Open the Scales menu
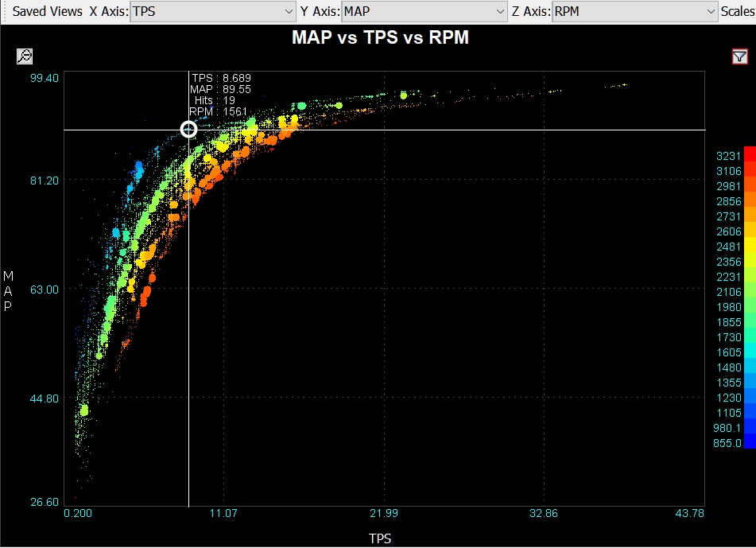Viewport: 756px width, 548px height. coord(737,11)
